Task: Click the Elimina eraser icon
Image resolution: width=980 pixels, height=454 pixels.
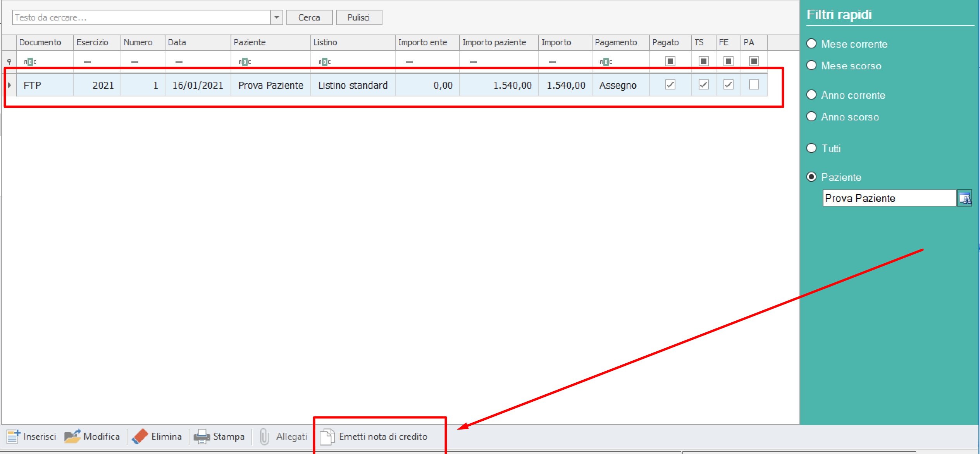Action: click(x=140, y=436)
